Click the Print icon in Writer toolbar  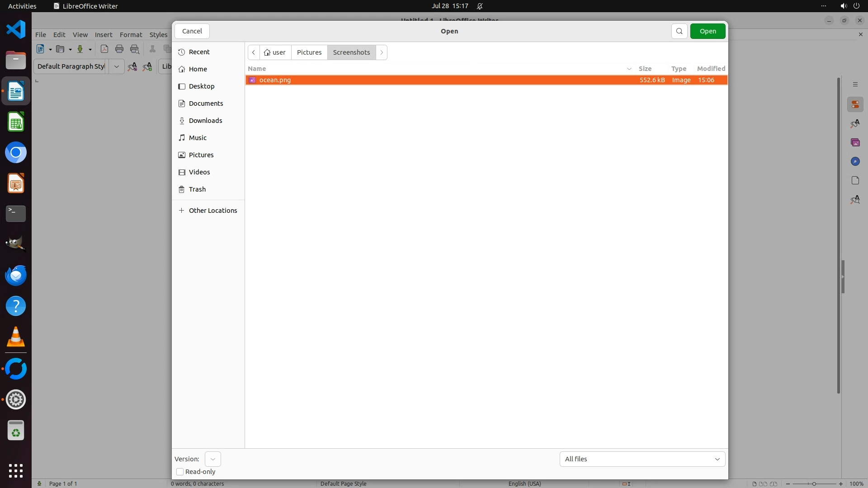pos(119,49)
